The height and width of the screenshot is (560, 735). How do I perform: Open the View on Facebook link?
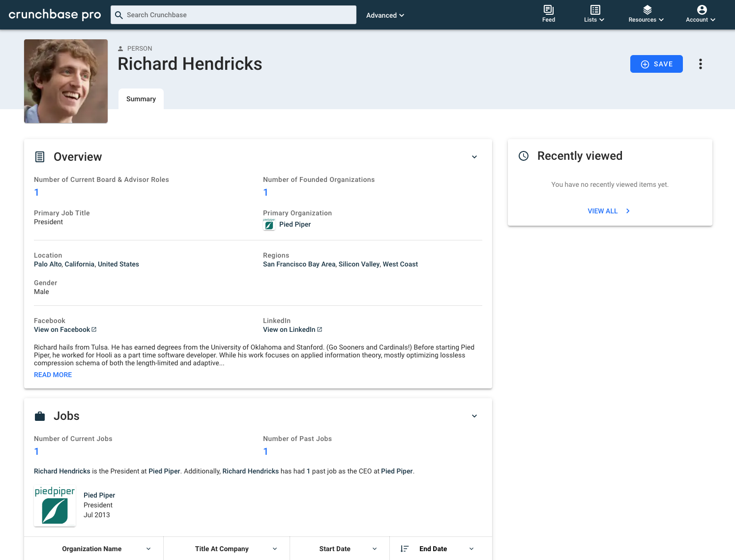click(x=65, y=329)
